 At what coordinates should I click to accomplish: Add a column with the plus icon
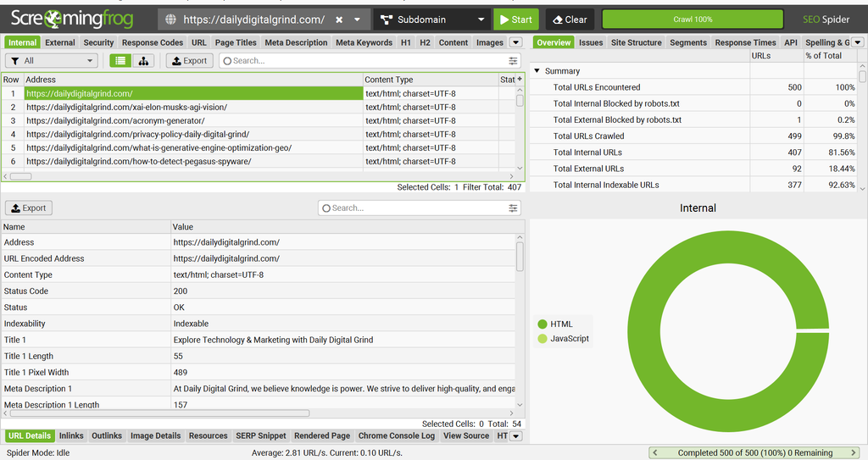point(520,79)
